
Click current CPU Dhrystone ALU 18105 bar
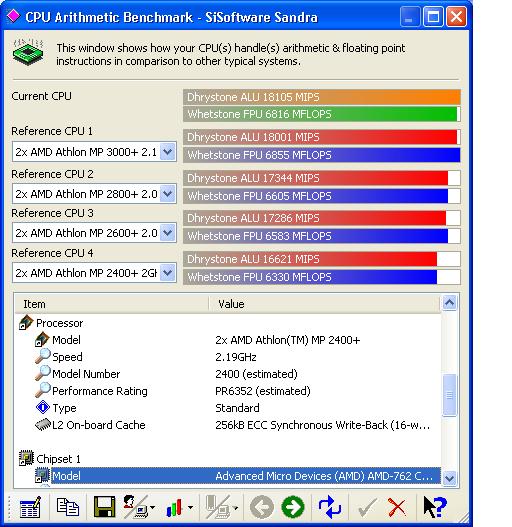tap(322, 97)
